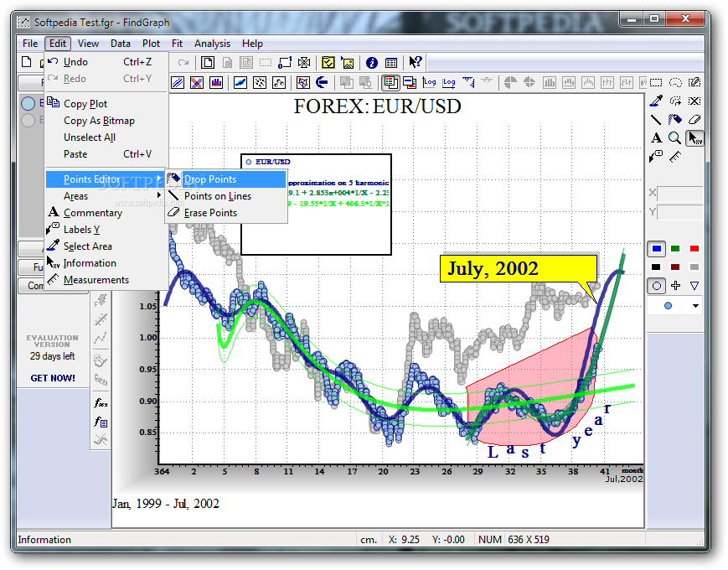728x570 pixels.
Task: Open the Plot menu
Action: [151, 44]
